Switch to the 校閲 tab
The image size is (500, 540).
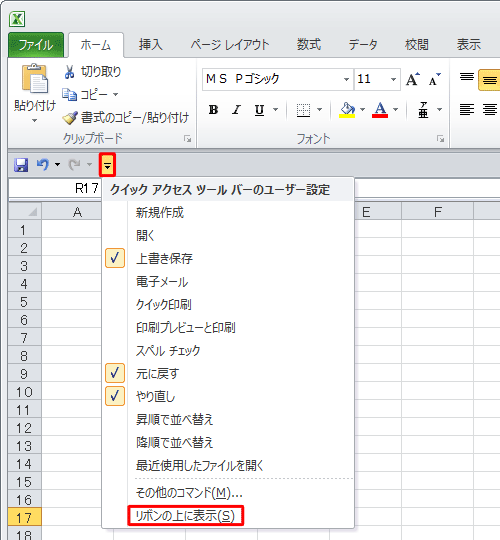click(x=417, y=45)
